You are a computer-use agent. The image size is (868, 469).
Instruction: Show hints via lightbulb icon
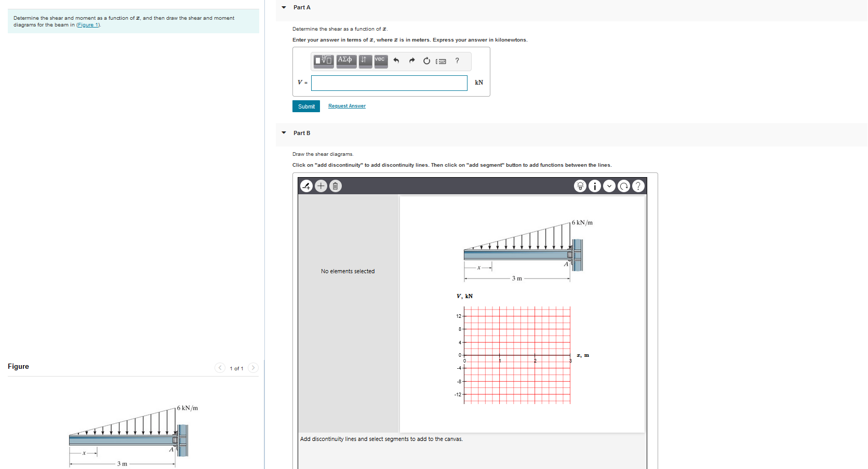[x=580, y=186]
